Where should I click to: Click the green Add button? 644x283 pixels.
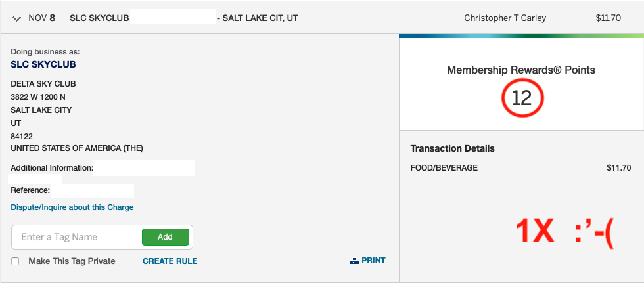click(x=166, y=237)
